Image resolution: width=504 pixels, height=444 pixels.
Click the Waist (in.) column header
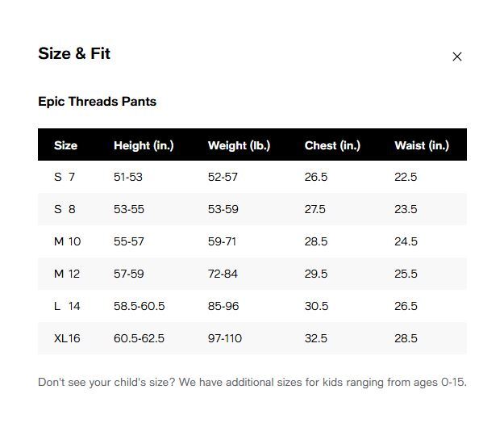coord(422,145)
